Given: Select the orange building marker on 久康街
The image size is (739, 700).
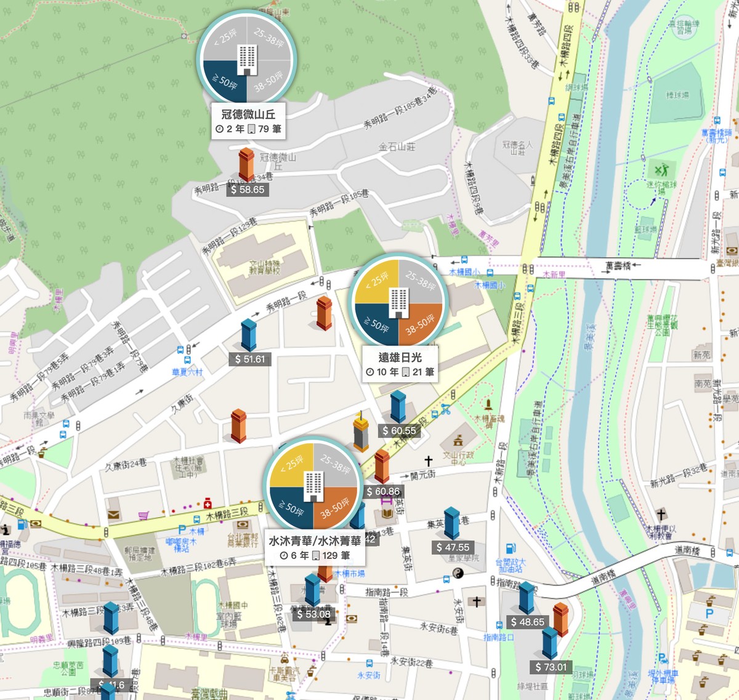Looking at the screenshot, I should [x=238, y=426].
